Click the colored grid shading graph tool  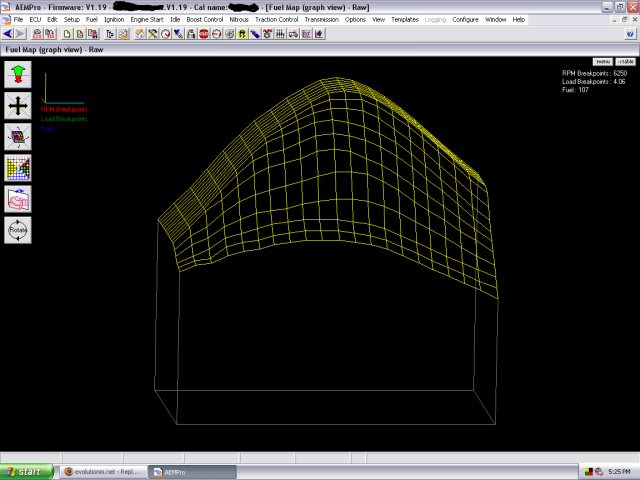(18, 168)
